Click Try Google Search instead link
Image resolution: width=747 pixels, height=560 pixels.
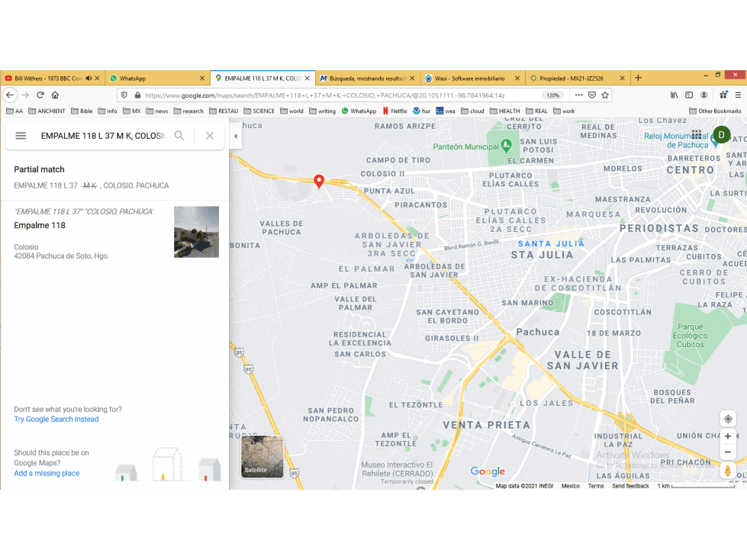coord(56,419)
